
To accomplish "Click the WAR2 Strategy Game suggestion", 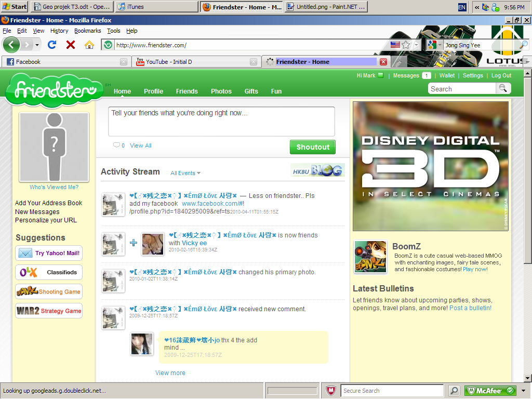I will (x=49, y=311).
